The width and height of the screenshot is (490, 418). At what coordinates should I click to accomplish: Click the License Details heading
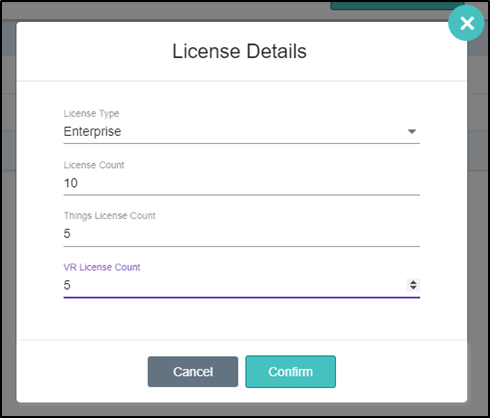(239, 51)
